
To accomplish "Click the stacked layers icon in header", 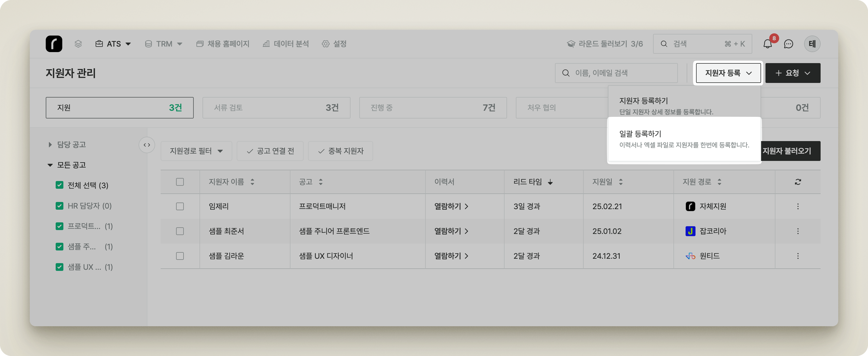I will coord(78,44).
